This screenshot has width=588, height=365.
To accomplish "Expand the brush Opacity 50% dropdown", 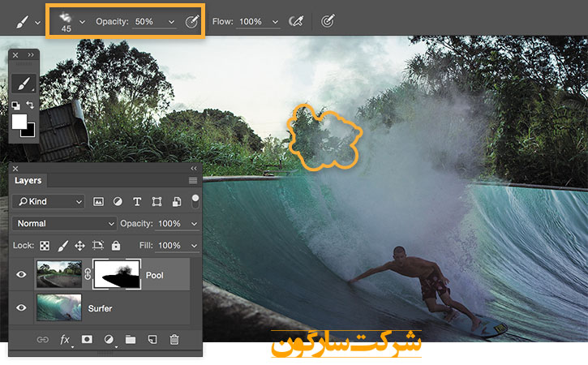I will (x=170, y=21).
